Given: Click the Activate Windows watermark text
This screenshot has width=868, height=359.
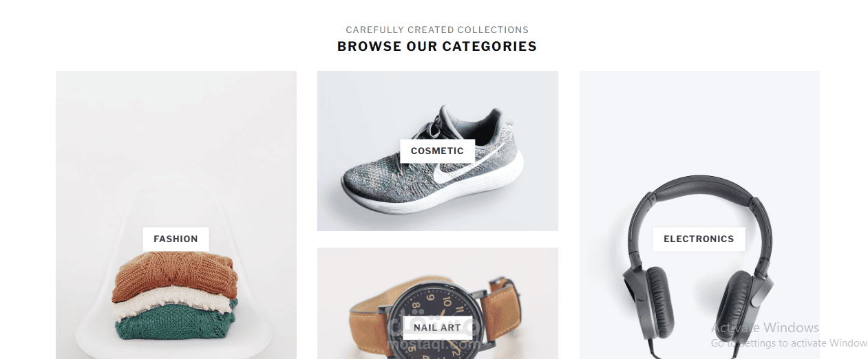Looking at the screenshot, I should tap(765, 327).
